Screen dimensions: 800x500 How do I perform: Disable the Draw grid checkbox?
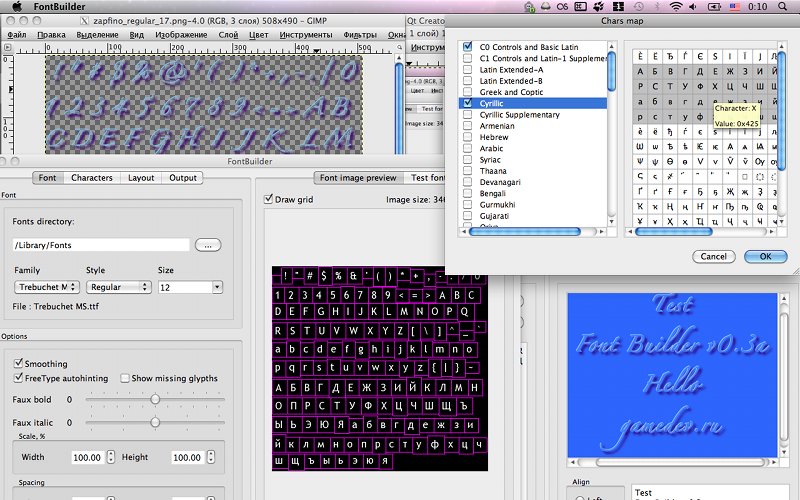click(269, 199)
